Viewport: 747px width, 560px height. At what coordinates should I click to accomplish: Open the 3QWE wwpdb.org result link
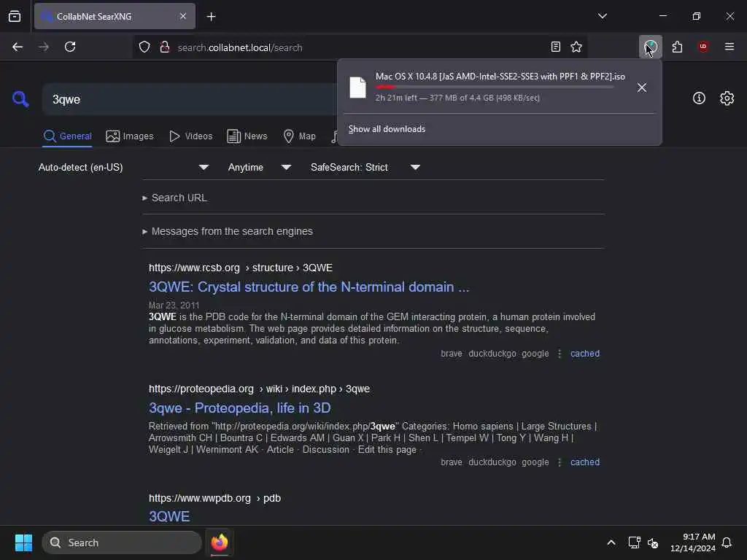tap(169, 516)
